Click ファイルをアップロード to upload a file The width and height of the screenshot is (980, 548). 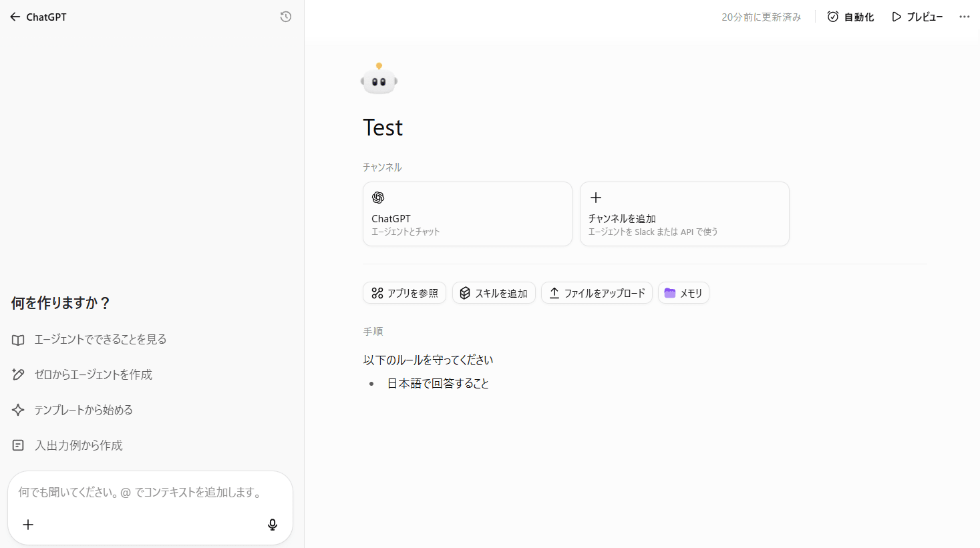click(x=597, y=293)
